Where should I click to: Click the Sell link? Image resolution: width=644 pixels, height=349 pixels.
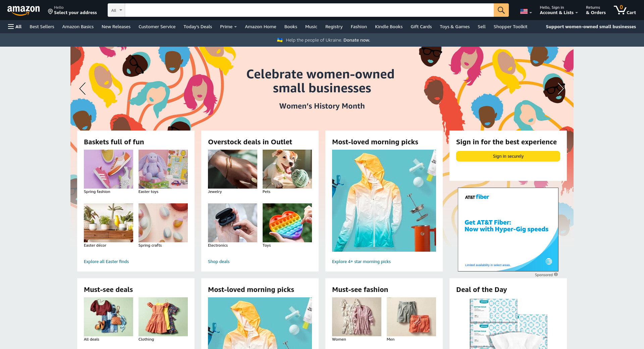click(x=482, y=27)
